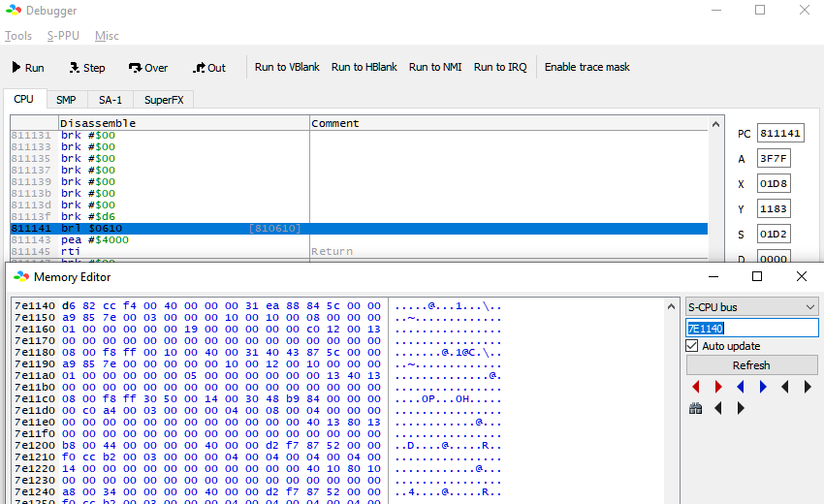Switch to the CPU tab
The width and height of the screenshot is (824, 504).
23,99
